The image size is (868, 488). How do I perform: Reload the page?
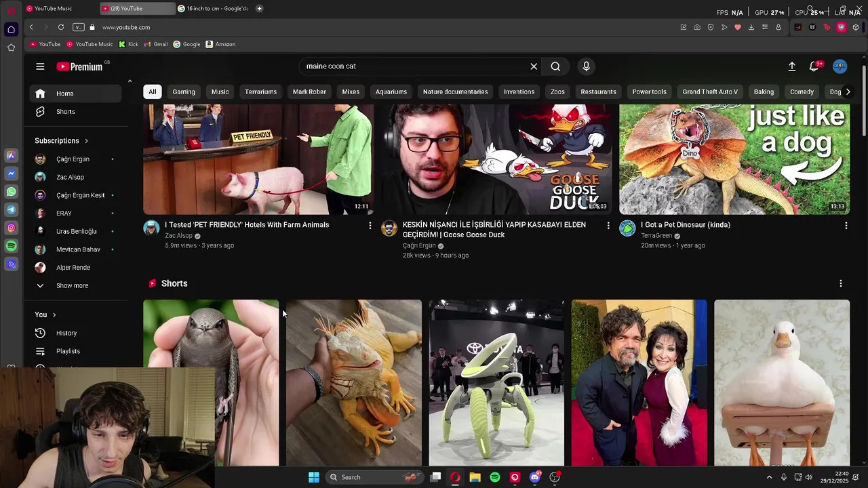61,27
